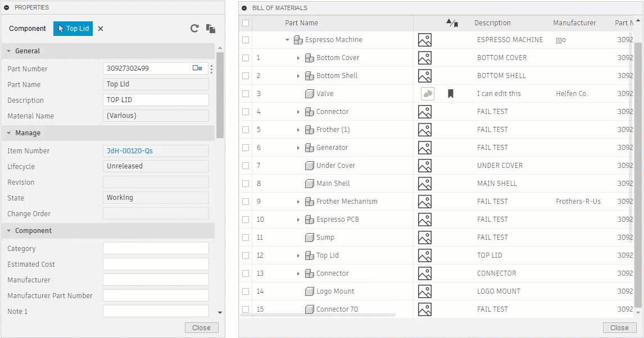Check the Connector 70 row checkbox
Screen dimensions: 644x338
[246, 309]
